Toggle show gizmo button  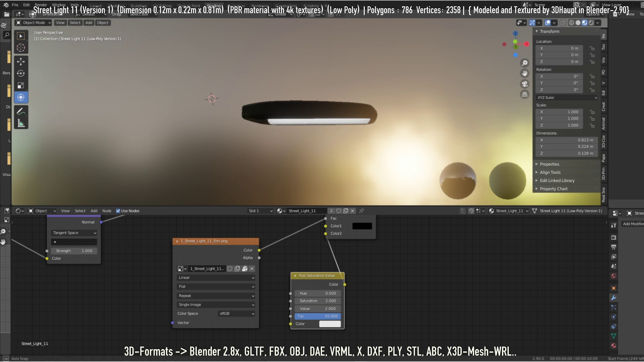coord(532,23)
